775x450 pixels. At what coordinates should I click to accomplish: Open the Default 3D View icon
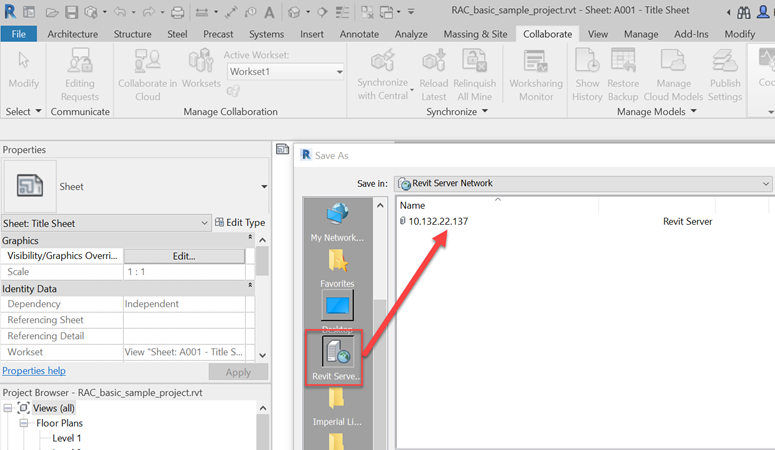(295, 12)
